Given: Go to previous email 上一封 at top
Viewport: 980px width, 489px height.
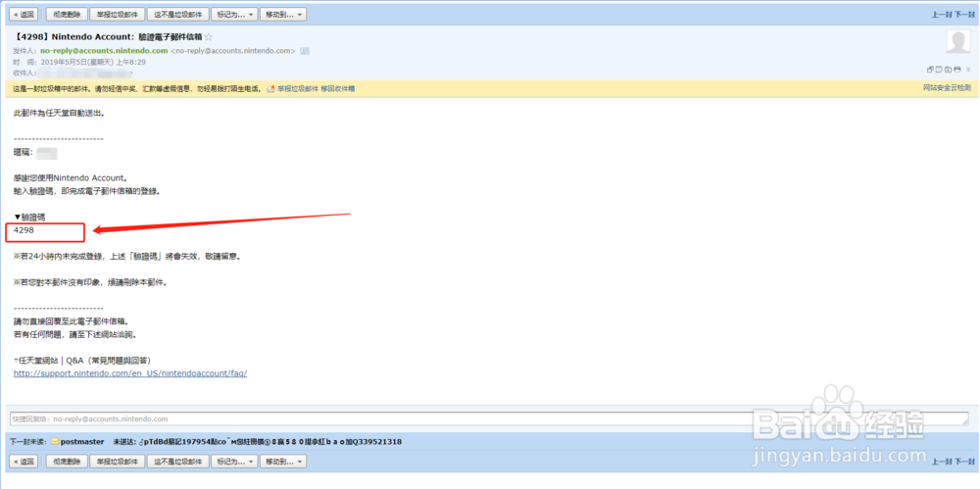Looking at the screenshot, I should [941, 15].
